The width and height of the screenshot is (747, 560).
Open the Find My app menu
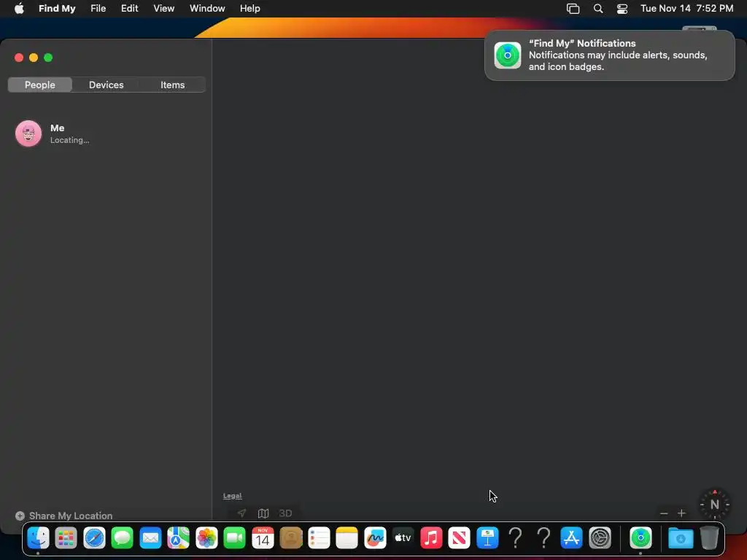(x=57, y=8)
